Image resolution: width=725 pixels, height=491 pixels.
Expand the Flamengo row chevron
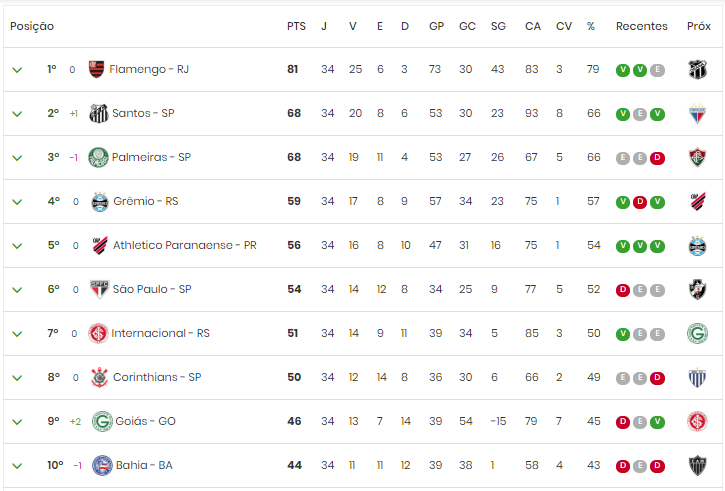[x=17, y=70]
